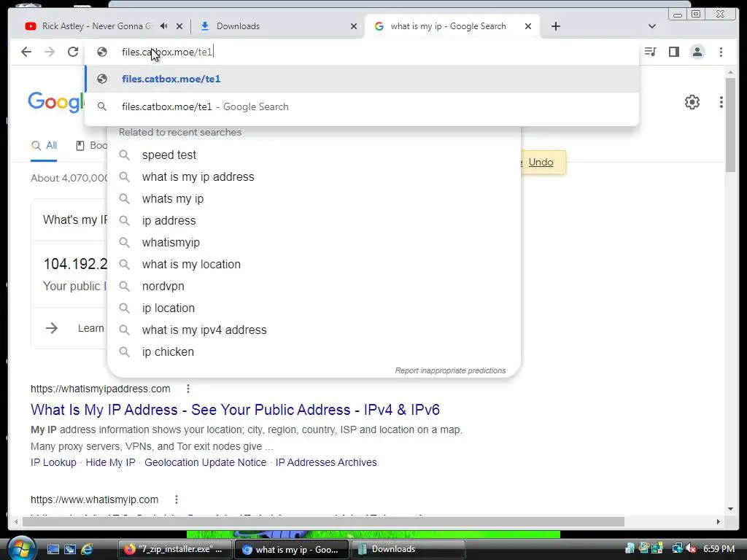Choose the 'ip address' suggestion

(x=314, y=220)
